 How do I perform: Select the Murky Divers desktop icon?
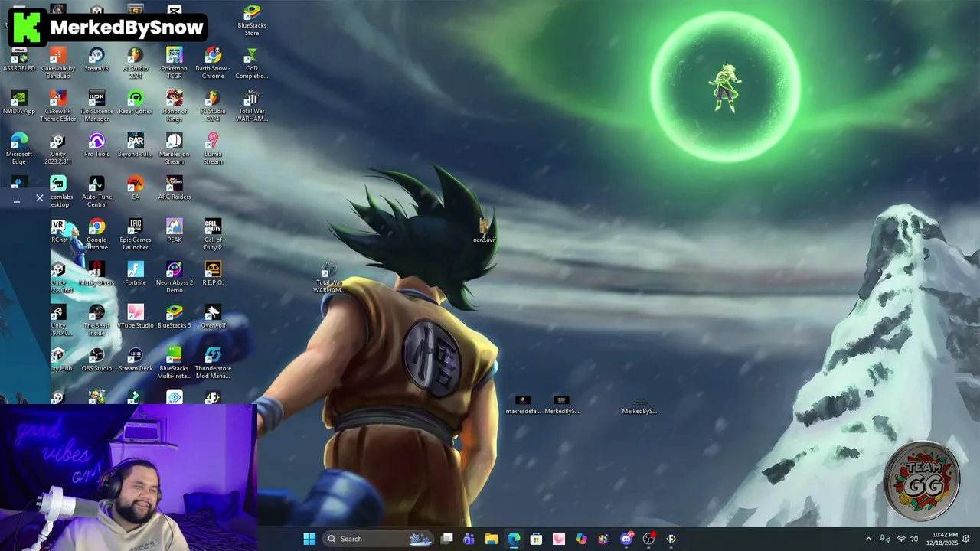[96, 274]
